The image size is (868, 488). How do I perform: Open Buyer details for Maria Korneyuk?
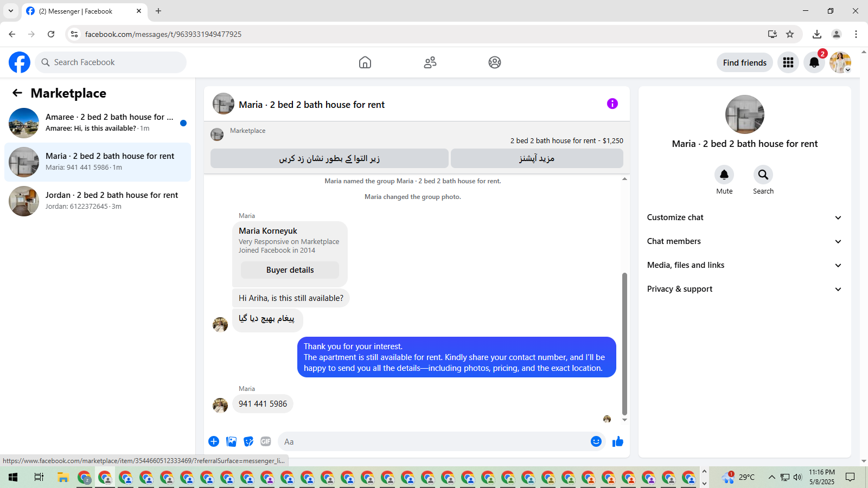(x=290, y=270)
